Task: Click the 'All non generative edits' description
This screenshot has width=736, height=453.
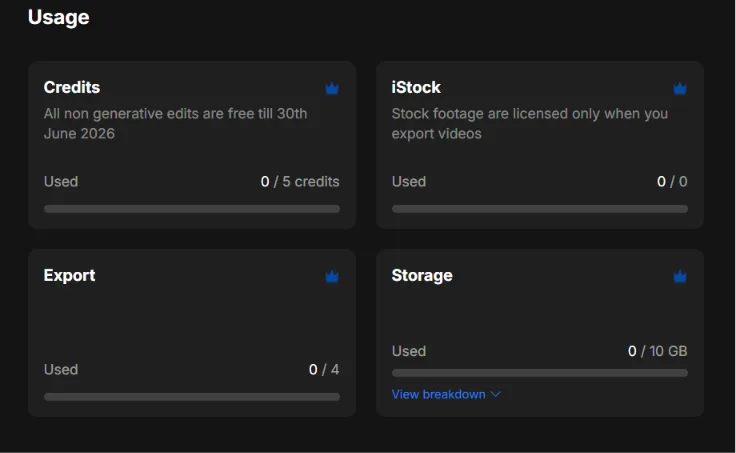Action: [x=176, y=123]
